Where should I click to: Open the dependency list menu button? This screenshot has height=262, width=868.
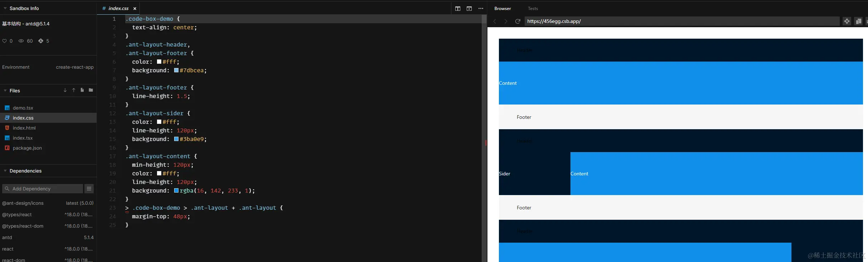tap(89, 189)
